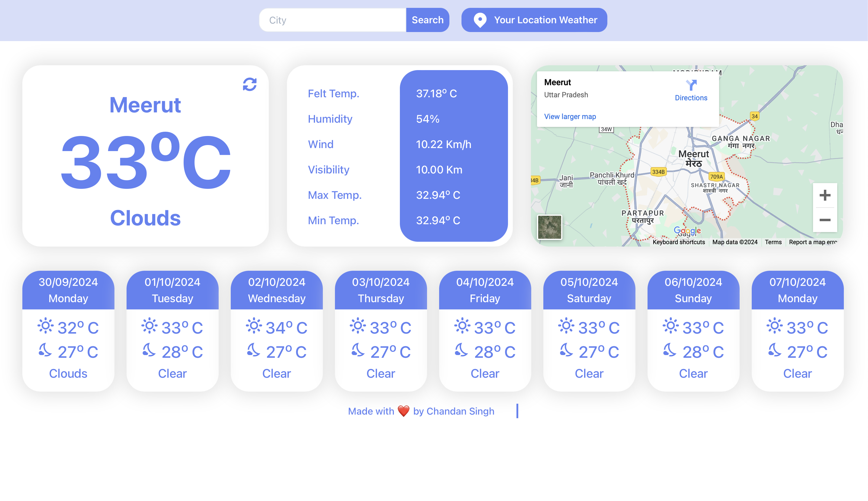The width and height of the screenshot is (868, 501).
Task: Click the 03/10/2024 Thursday card header
Action: pos(381,290)
